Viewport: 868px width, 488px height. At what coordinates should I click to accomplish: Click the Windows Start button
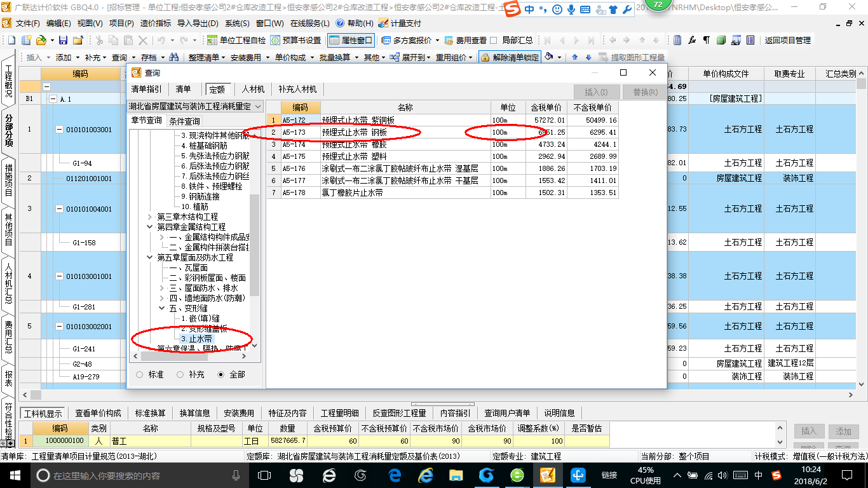tap(14, 475)
